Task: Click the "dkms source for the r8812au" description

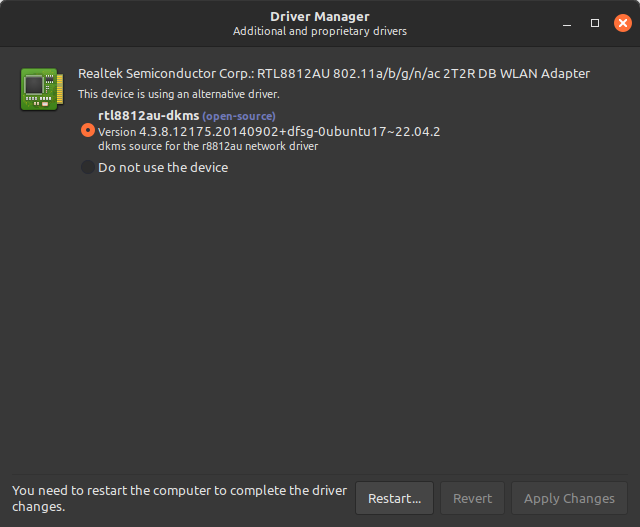Action: point(208,146)
